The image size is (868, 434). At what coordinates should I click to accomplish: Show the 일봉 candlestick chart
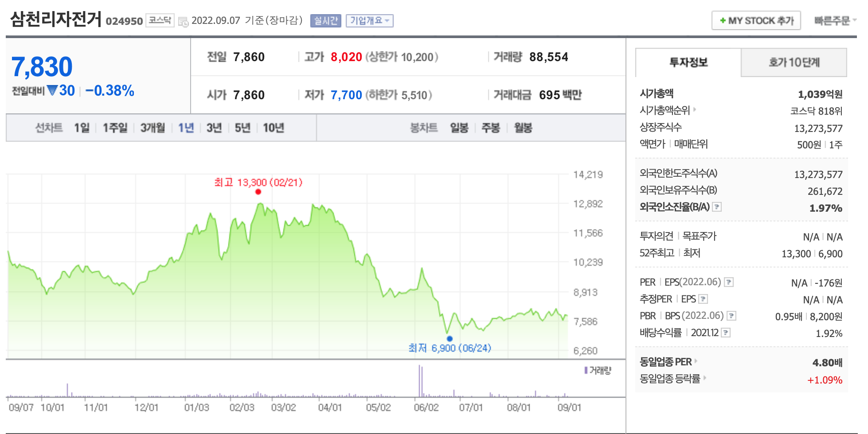459,128
